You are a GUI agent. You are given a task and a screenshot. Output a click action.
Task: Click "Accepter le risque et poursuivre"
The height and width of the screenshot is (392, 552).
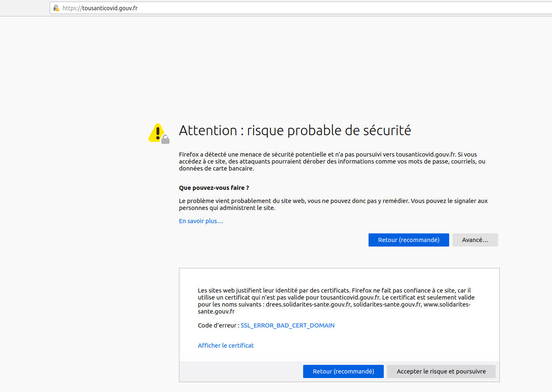[x=441, y=371]
